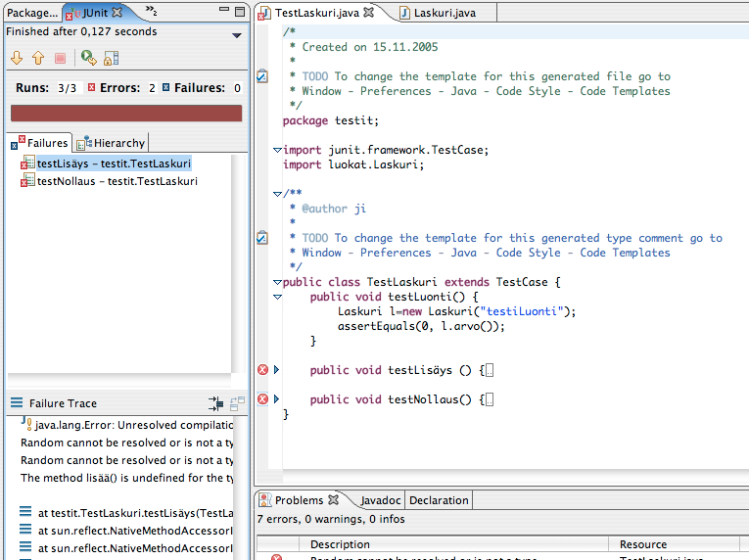749x560 pixels.
Task: Click Errors count icon
Action: (91, 87)
